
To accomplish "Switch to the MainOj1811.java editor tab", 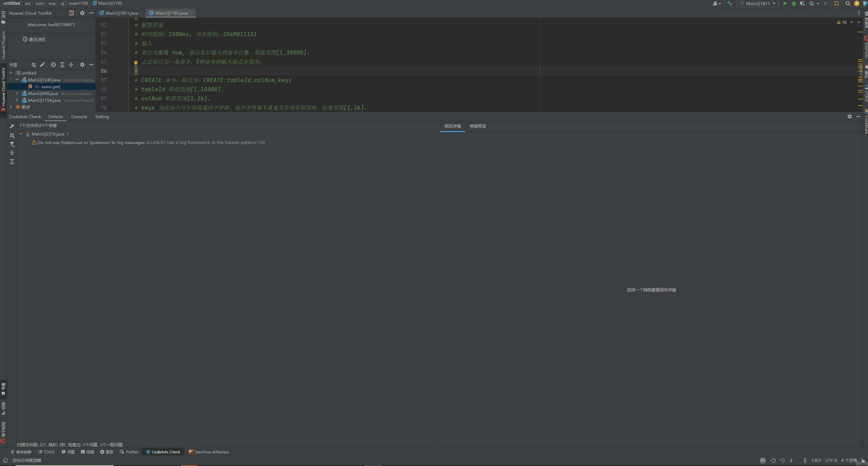I will (x=121, y=13).
